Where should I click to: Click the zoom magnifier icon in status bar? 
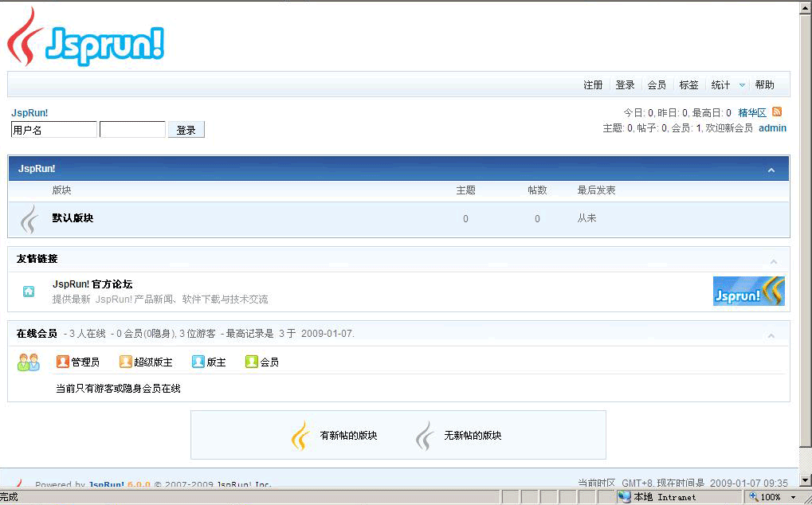coord(754,497)
